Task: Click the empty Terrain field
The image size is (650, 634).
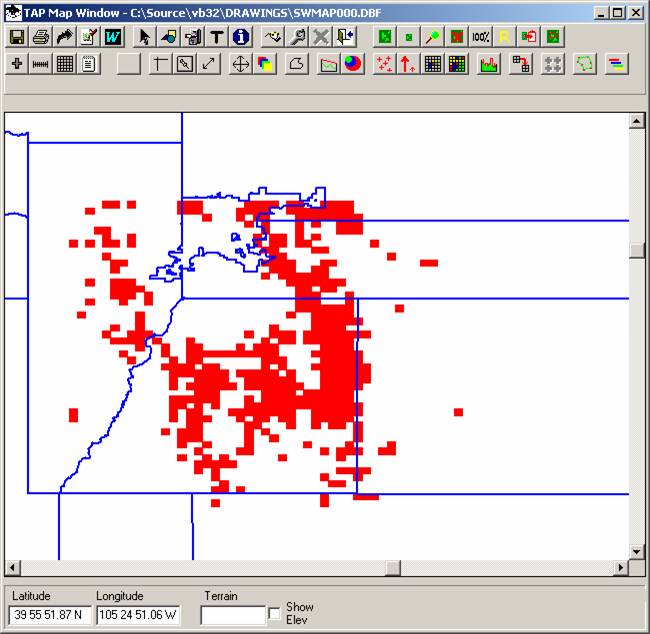Action: [x=233, y=615]
